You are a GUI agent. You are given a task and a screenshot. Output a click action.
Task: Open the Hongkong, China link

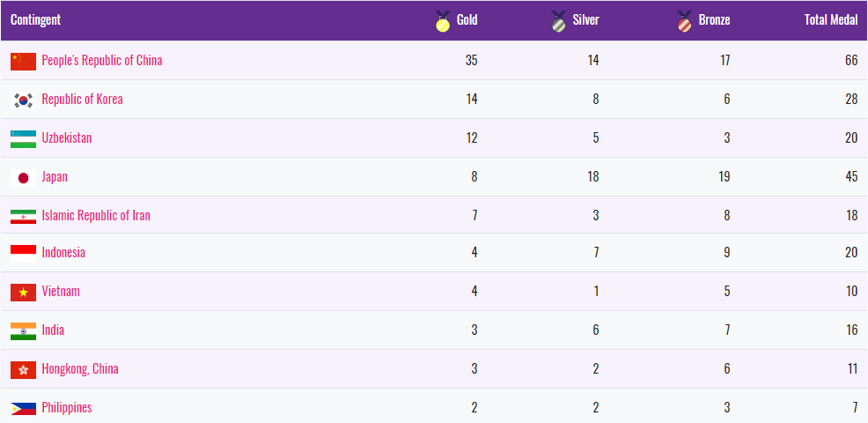point(80,369)
